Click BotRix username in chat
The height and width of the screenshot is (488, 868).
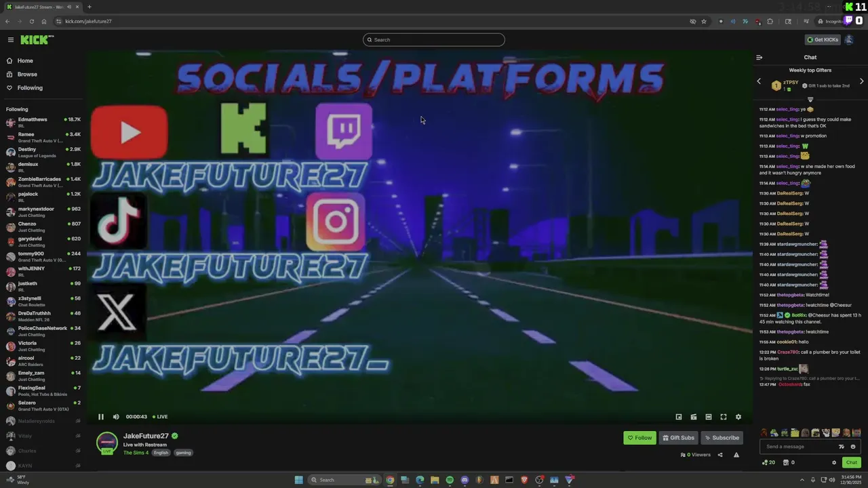(798, 315)
